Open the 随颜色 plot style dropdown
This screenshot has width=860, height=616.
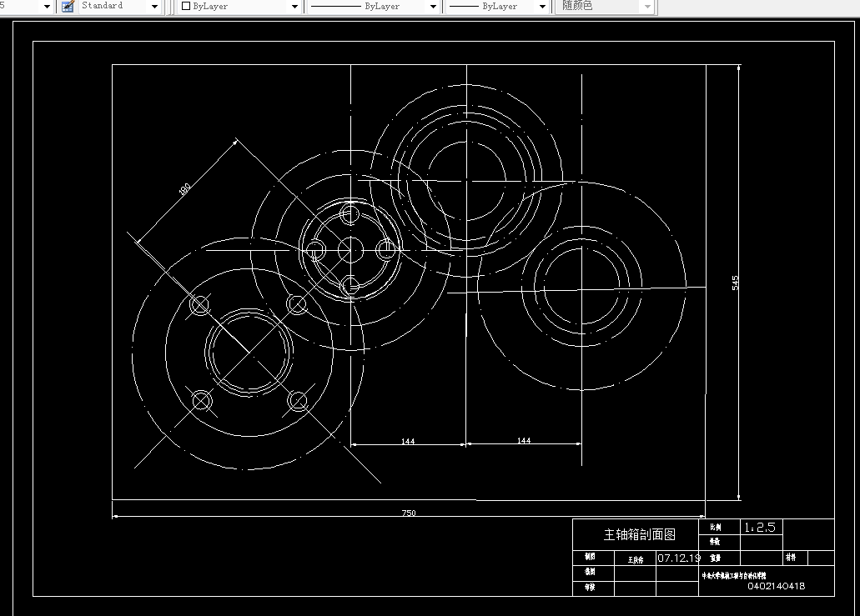click(648, 7)
